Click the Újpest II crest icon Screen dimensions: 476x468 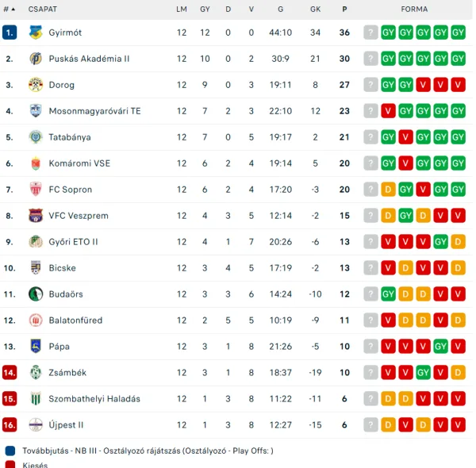pos(35,425)
